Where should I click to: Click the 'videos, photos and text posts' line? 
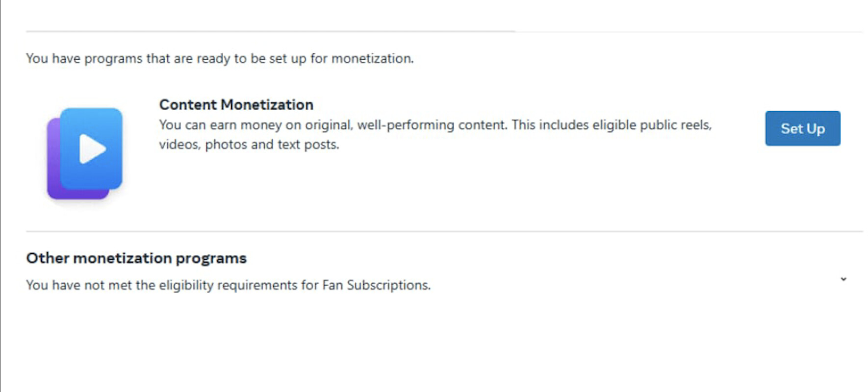pos(249,145)
